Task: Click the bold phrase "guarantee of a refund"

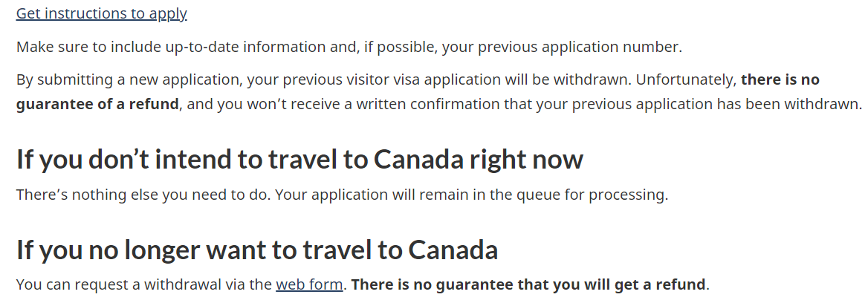Action: pyautogui.click(x=97, y=104)
